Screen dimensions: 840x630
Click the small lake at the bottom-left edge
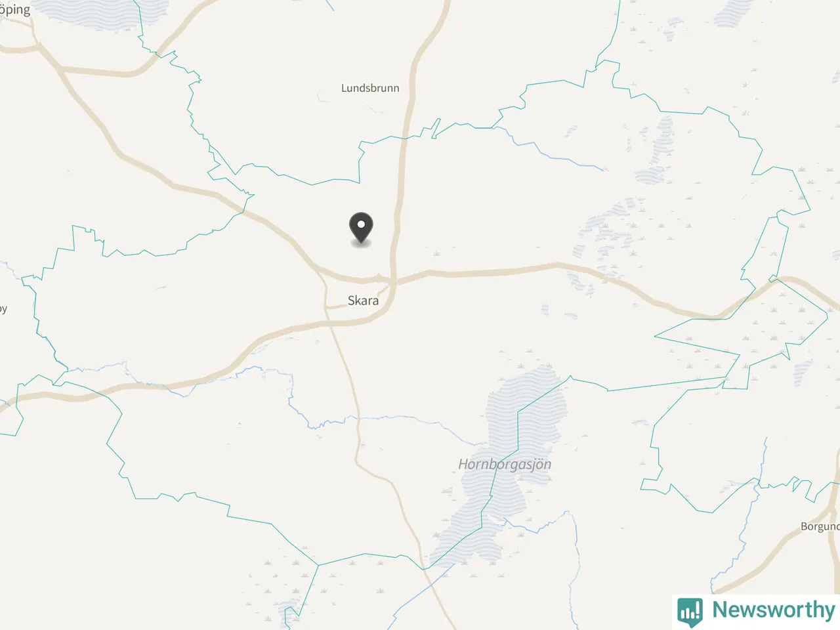(x=289, y=618)
